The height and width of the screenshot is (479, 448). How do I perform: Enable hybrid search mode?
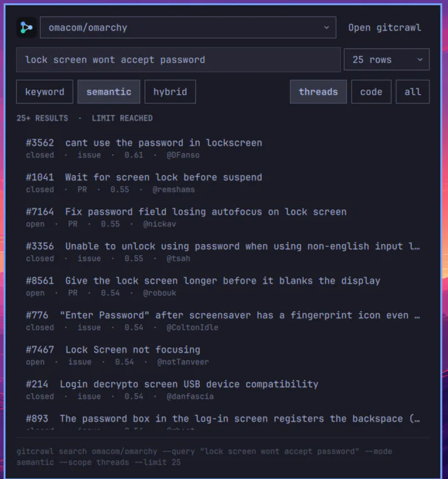(x=170, y=92)
